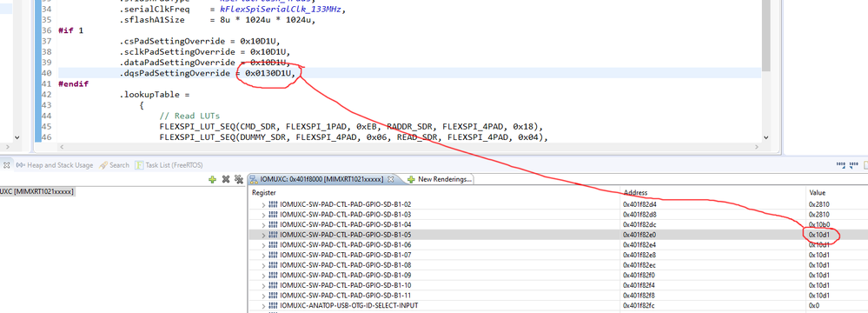The width and height of the screenshot is (868, 313).
Task: Click address cell 0x401f82d4
Action: (x=640, y=204)
